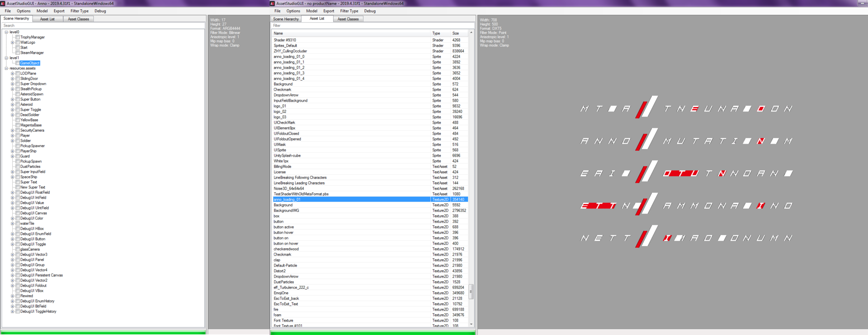Expand the DeadSoldier tree node
Screen dimensions: 868x335
13,115
